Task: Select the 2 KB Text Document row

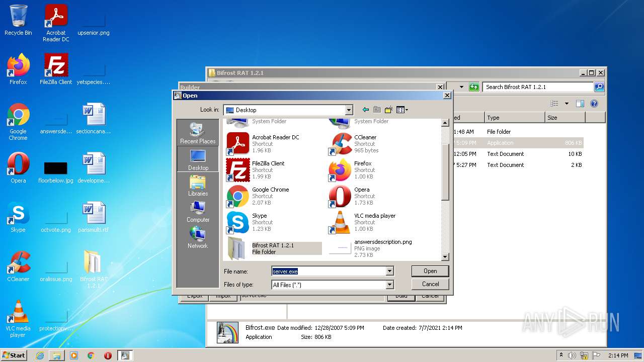Action: coord(518,165)
